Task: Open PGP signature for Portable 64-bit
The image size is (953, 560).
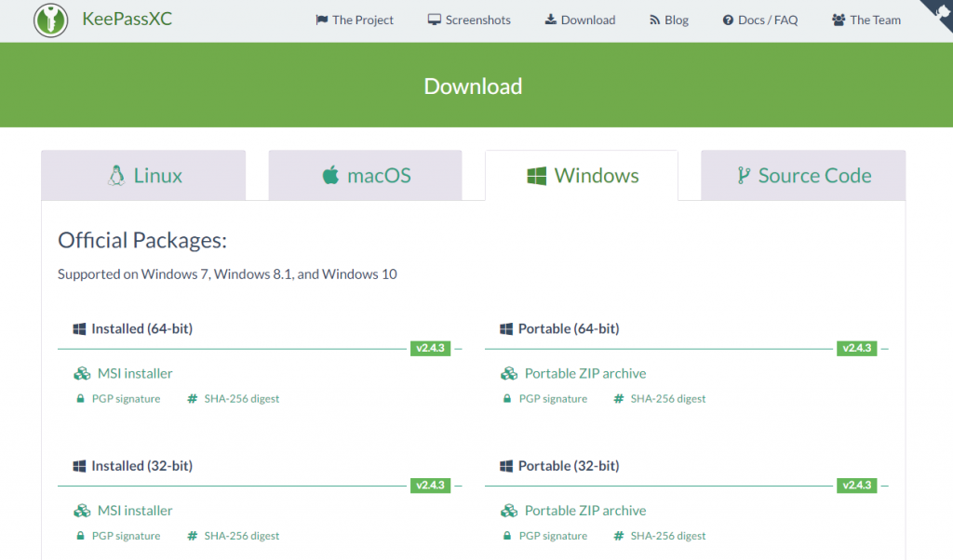Action: coord(553,399)
